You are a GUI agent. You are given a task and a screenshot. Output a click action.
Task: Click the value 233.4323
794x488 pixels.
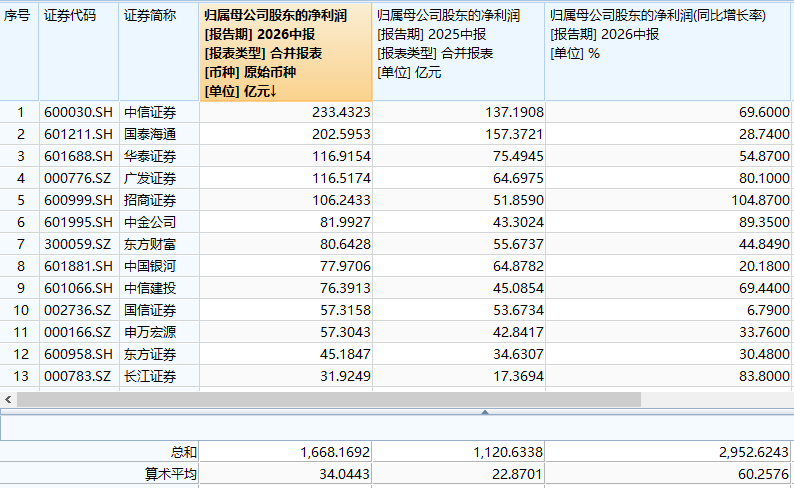click(341, 112)
